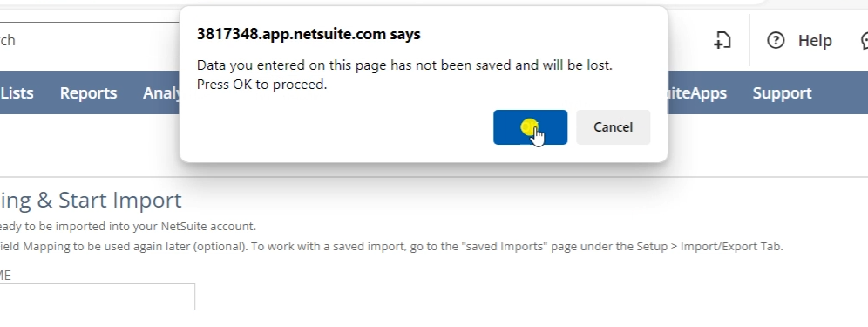Click the netsuite.com says dialog title

[309, 34]
